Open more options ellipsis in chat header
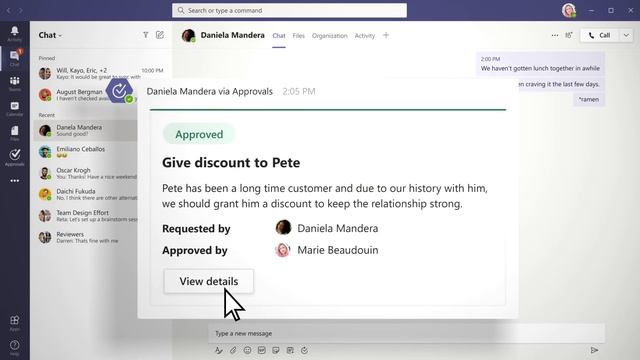The height and width of the screenshot is (360, 640). point(555,36)
